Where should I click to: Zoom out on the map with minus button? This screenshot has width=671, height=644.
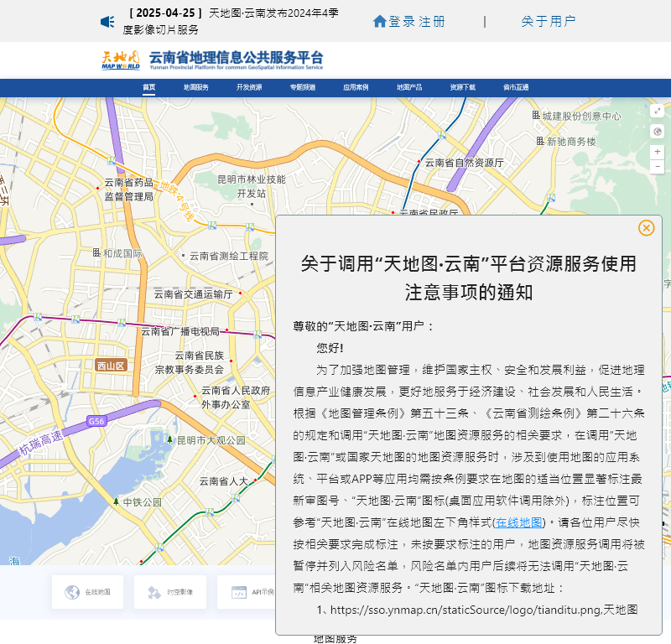pyautogui.click(x=657, y=167)
